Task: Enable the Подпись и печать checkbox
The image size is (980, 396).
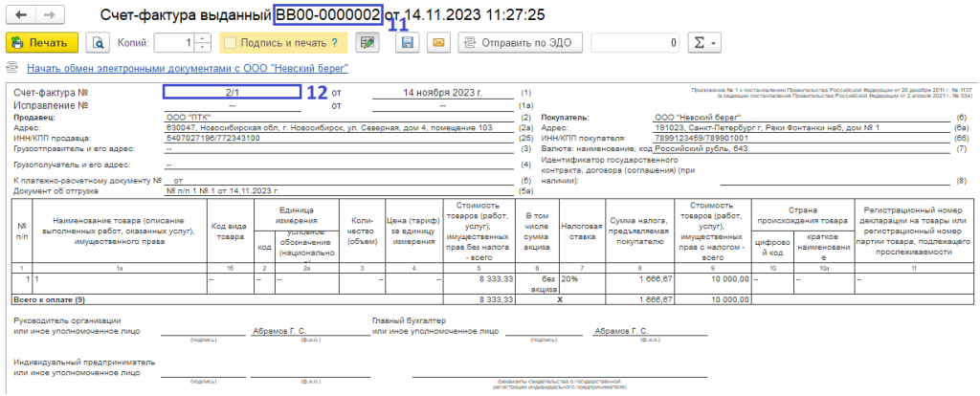Action: (231, 43)
